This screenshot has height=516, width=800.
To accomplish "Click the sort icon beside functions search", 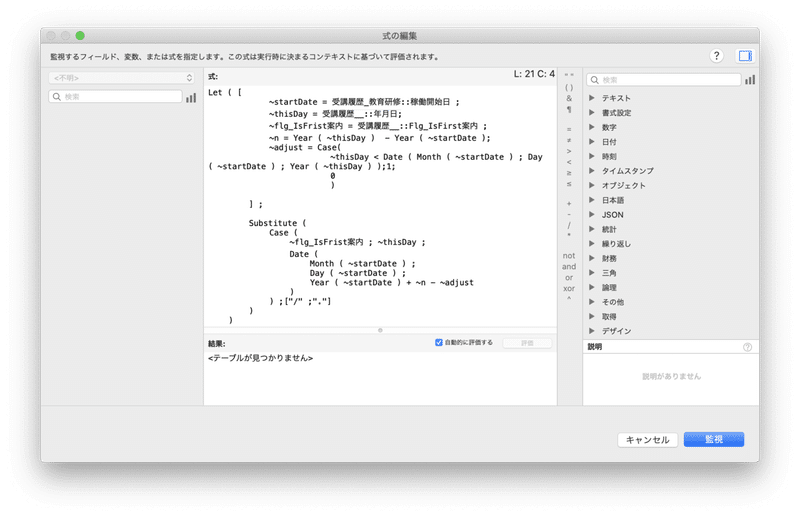I will (749, 80).
